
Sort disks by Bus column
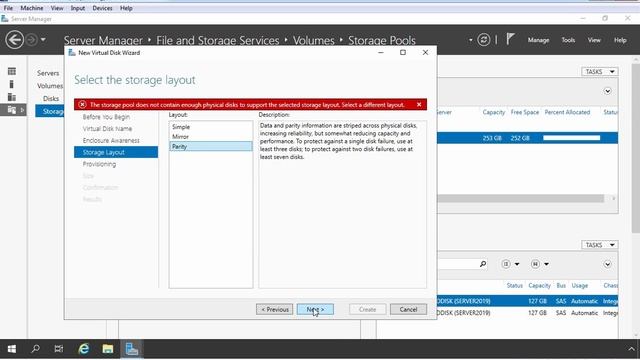[561, 286]
